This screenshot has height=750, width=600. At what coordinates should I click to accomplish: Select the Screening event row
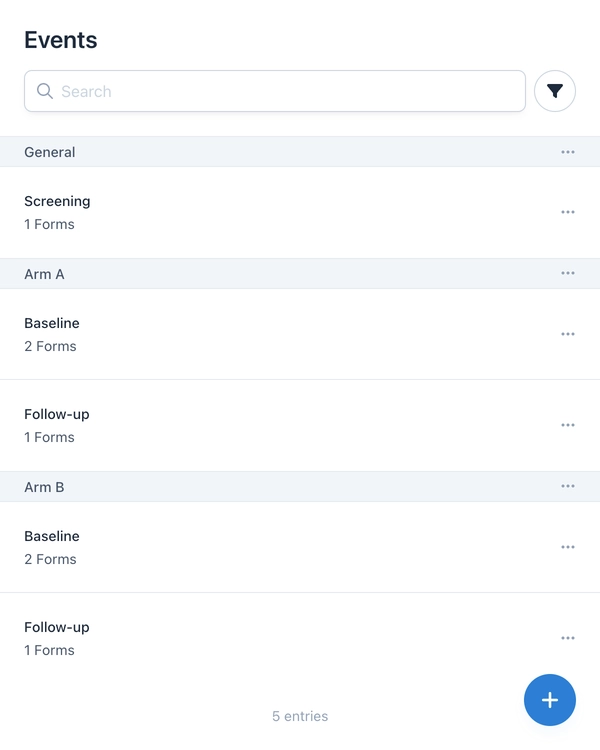coord(250,212)
